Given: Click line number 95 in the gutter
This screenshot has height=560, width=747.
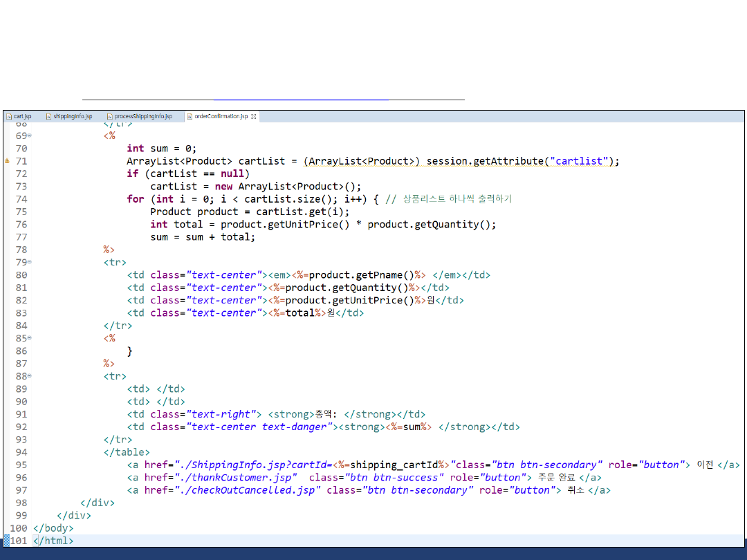Looking at the screenshot, I should [21, 465].
